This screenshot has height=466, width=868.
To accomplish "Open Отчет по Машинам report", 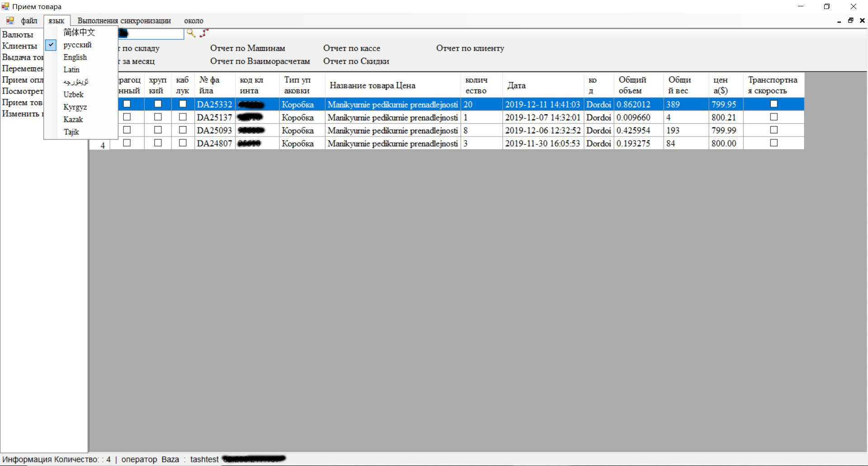I will coord(247,48).
